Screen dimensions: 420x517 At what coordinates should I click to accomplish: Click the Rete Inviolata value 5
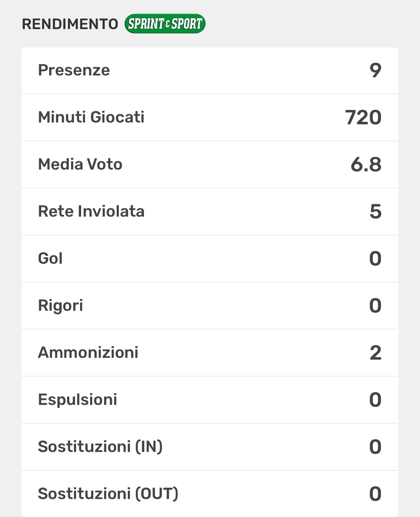(x=375, y=212)
